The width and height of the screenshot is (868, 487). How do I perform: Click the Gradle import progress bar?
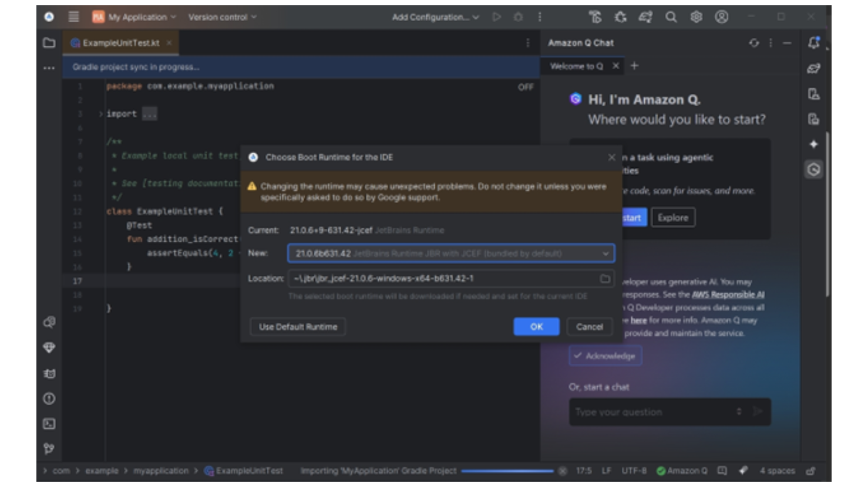coord(507,471)
